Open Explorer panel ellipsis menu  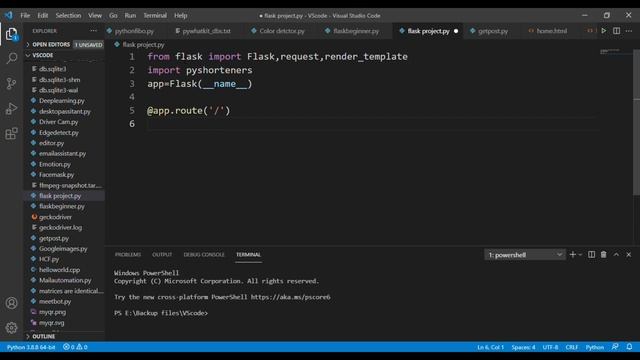[93, 31]
